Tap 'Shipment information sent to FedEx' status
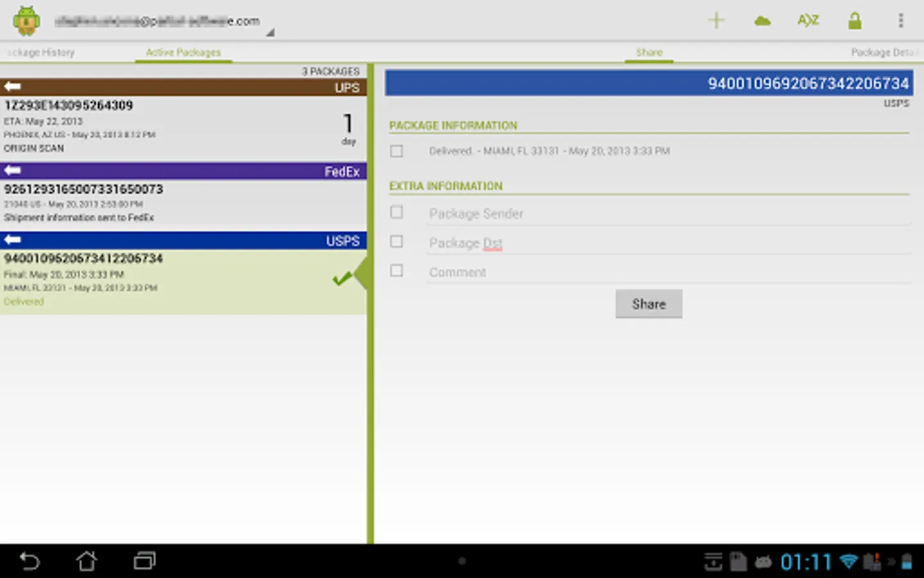 pos(79,218)
